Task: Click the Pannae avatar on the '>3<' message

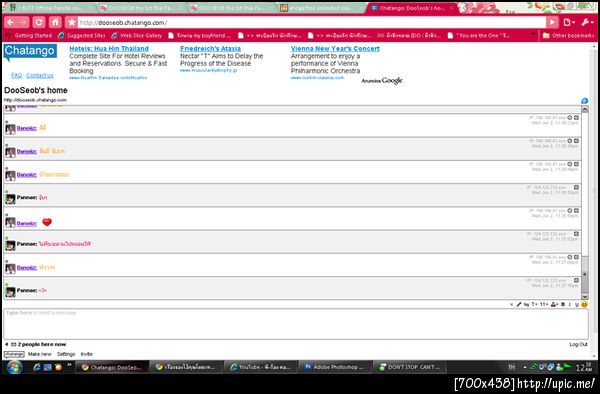Action: [x=10, y=291]
